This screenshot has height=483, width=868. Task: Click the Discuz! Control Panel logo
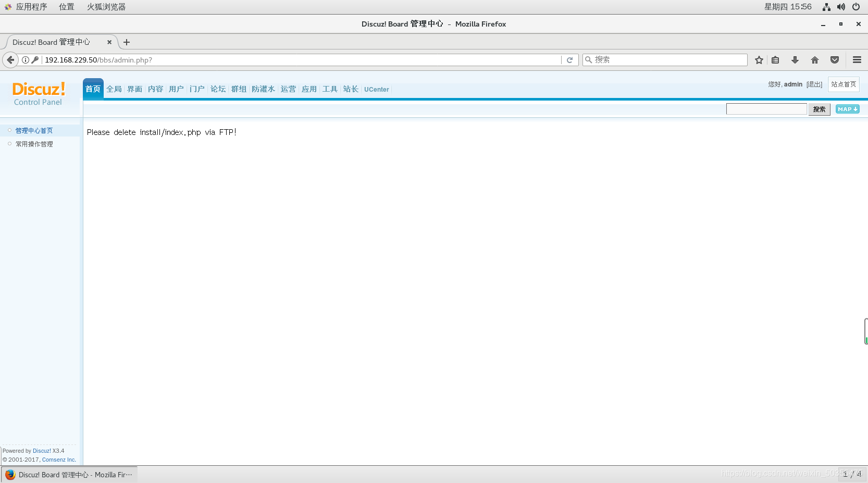[x=39, y=94]
